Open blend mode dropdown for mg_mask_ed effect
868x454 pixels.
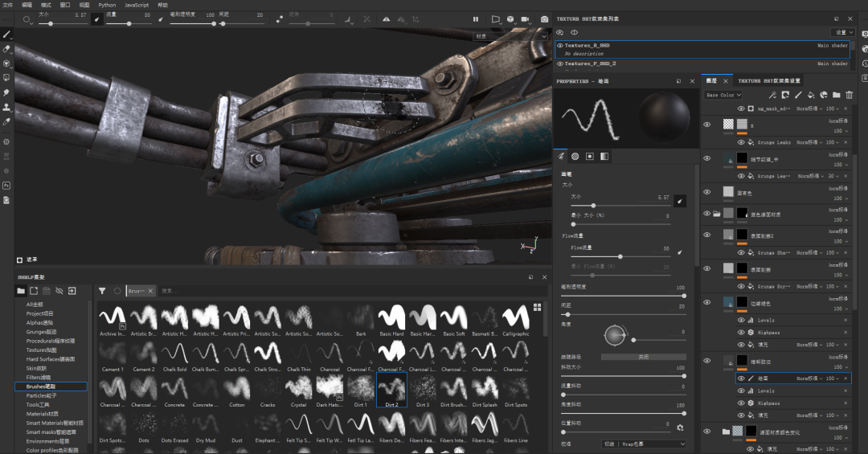point(809,108)
